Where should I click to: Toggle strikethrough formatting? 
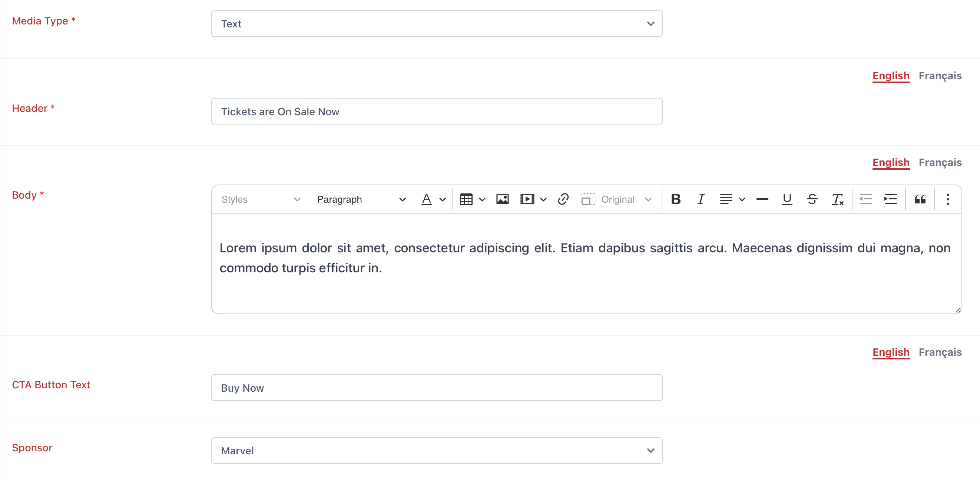[812, 199]
